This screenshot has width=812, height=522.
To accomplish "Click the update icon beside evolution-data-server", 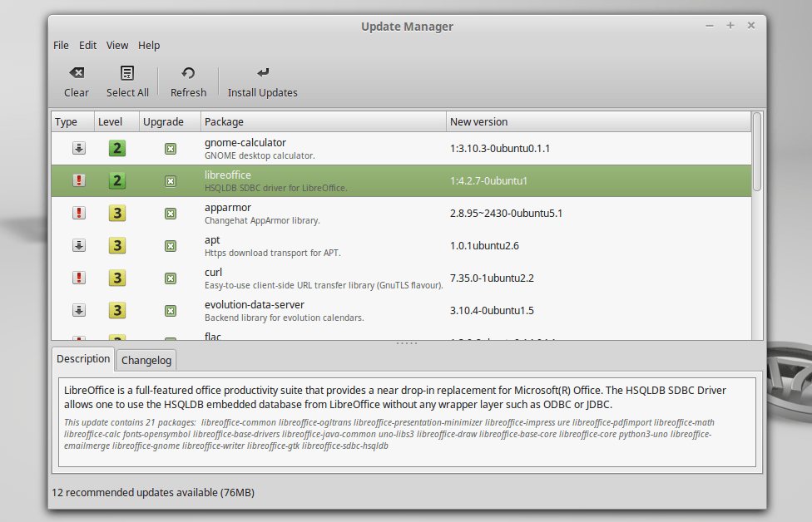I will tap(78, 310).
